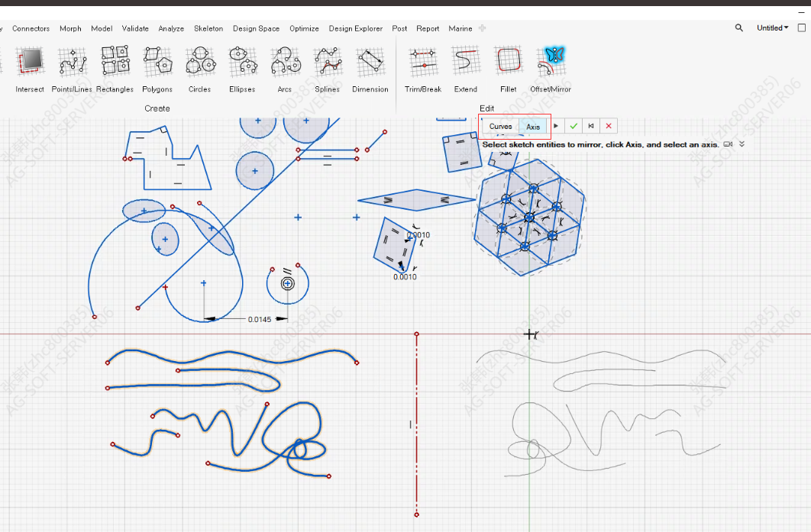Select the Ellipses tool
This screenshot has height=532, width=811.
(242, 61)
